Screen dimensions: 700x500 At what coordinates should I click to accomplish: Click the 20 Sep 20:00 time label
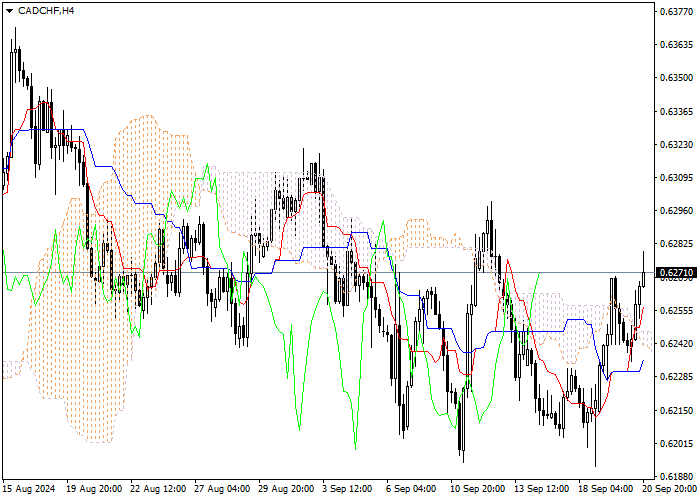pyautogui.click(x=670, y=489)
